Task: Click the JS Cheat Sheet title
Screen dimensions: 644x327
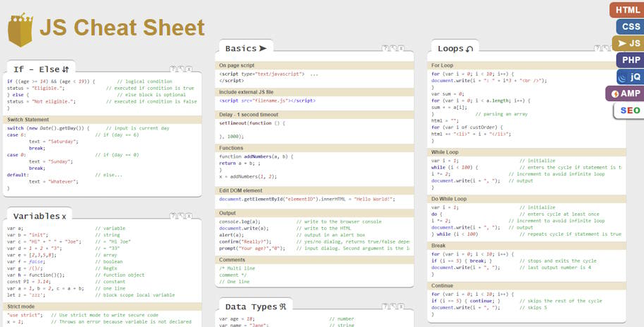Action: point(122,28)
